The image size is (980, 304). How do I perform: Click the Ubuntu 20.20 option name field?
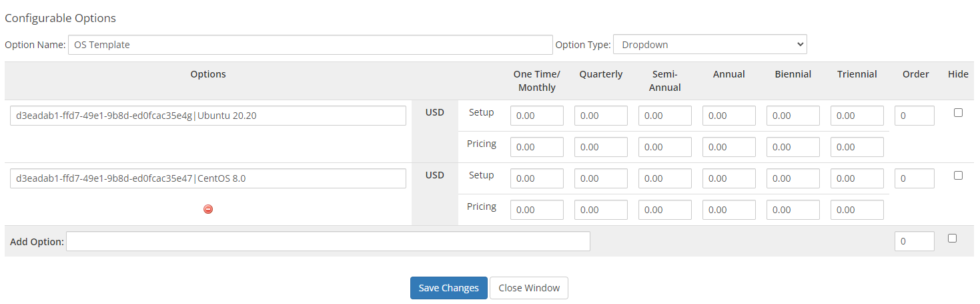pyautogui.click(x=208, y=116)
